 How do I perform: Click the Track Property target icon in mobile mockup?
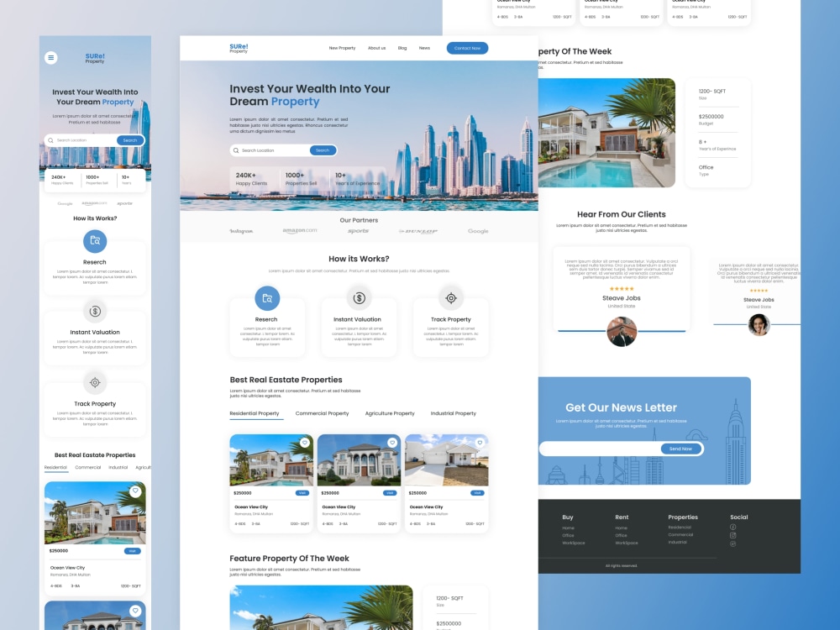coord(95,382)
